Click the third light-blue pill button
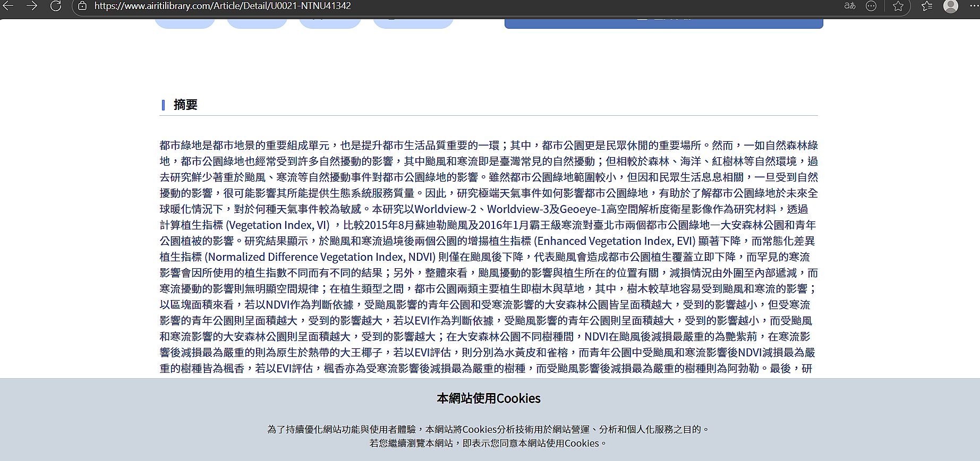Viewport: 980px width, 461px height. (330, 23)
